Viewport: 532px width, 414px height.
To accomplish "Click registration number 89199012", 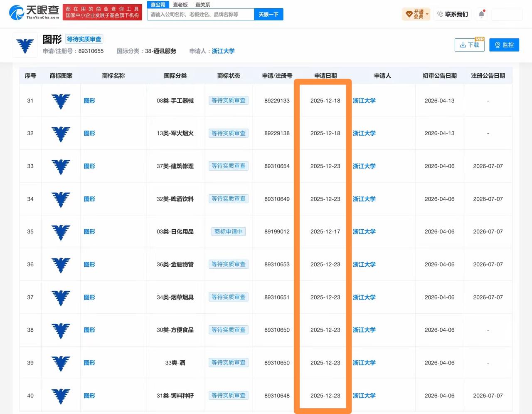I will (277, 232).
